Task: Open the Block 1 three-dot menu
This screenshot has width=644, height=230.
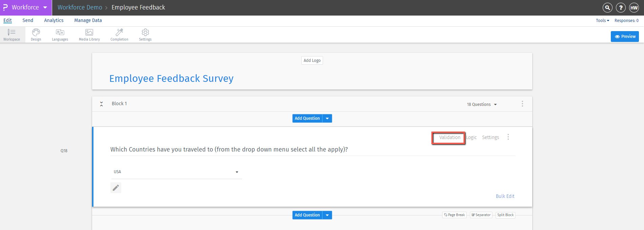Action: point(522,104)
